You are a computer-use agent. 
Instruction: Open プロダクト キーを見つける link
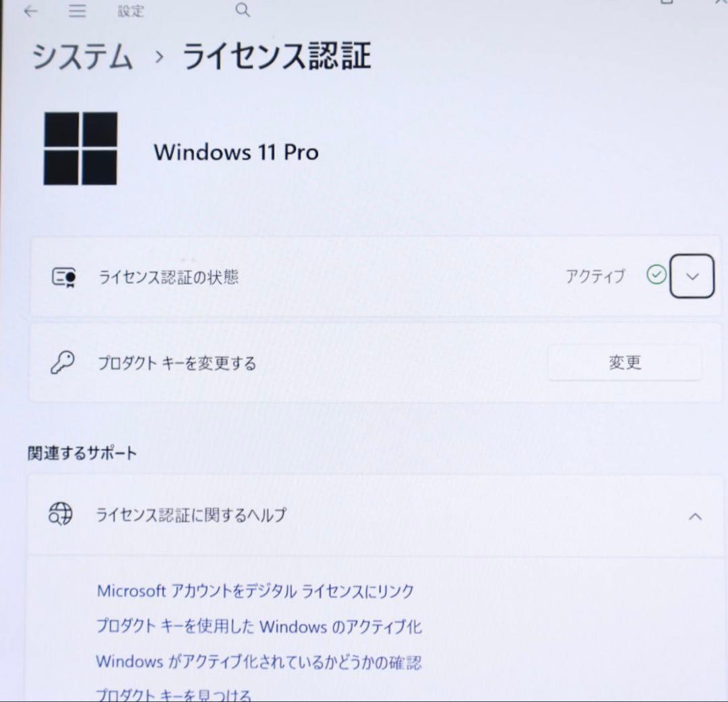(174, 695)
